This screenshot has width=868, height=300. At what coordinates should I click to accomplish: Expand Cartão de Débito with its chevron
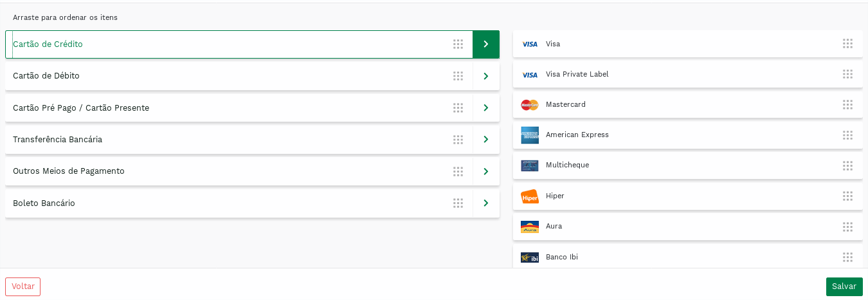(486, 76)
